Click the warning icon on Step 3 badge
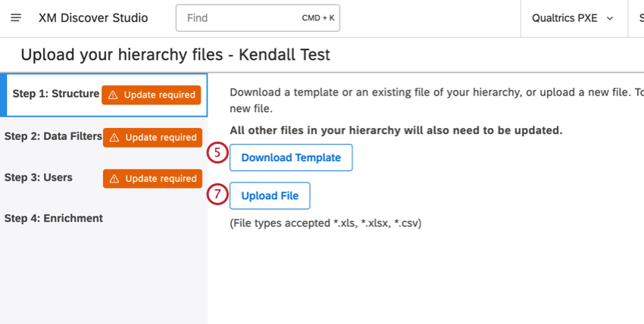 point(114,179)
